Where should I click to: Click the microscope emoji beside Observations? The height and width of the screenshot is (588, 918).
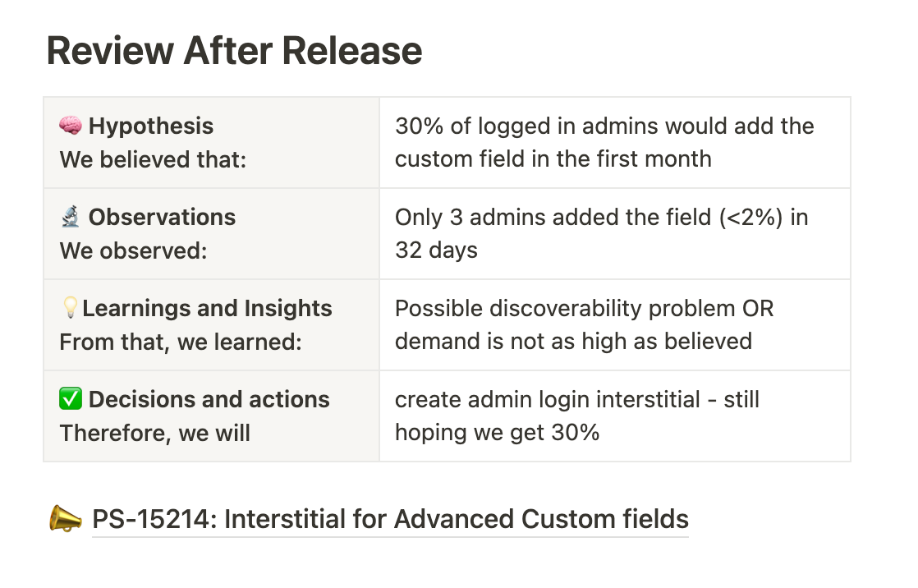[x=71, y=217]
